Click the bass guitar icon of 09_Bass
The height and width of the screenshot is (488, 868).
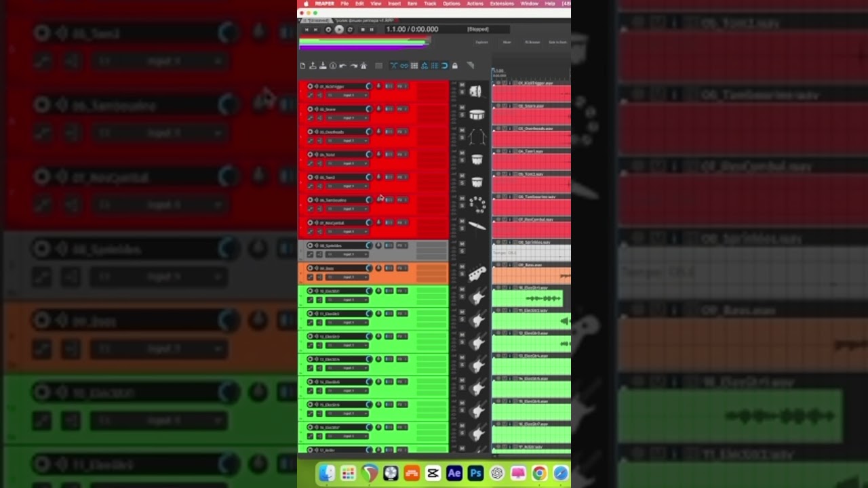[x=477, y=274]
